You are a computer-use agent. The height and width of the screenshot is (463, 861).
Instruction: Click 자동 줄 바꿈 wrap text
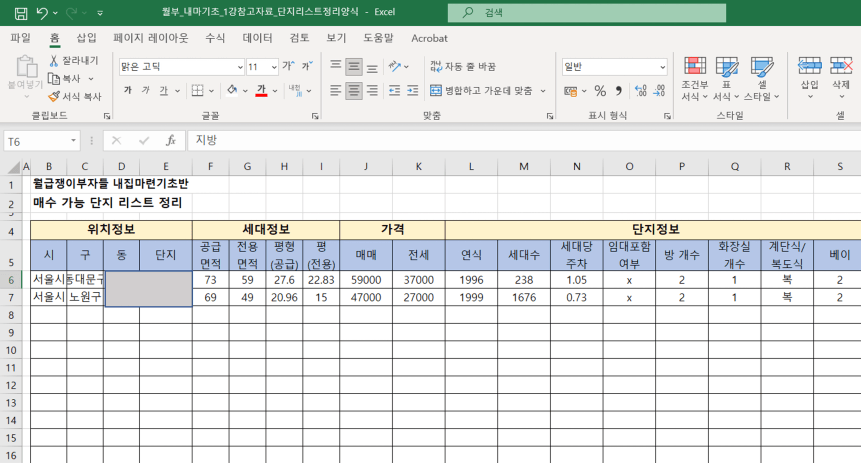[463, 66]
